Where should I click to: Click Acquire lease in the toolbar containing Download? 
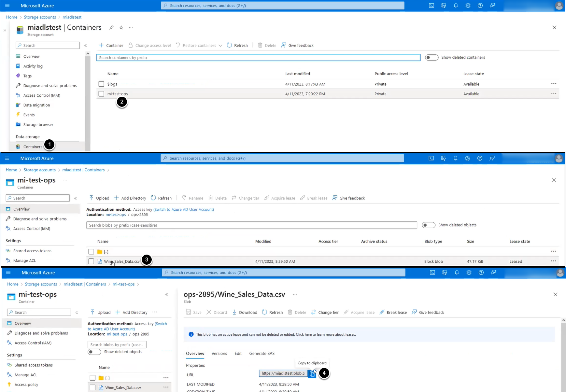[359, 312]
